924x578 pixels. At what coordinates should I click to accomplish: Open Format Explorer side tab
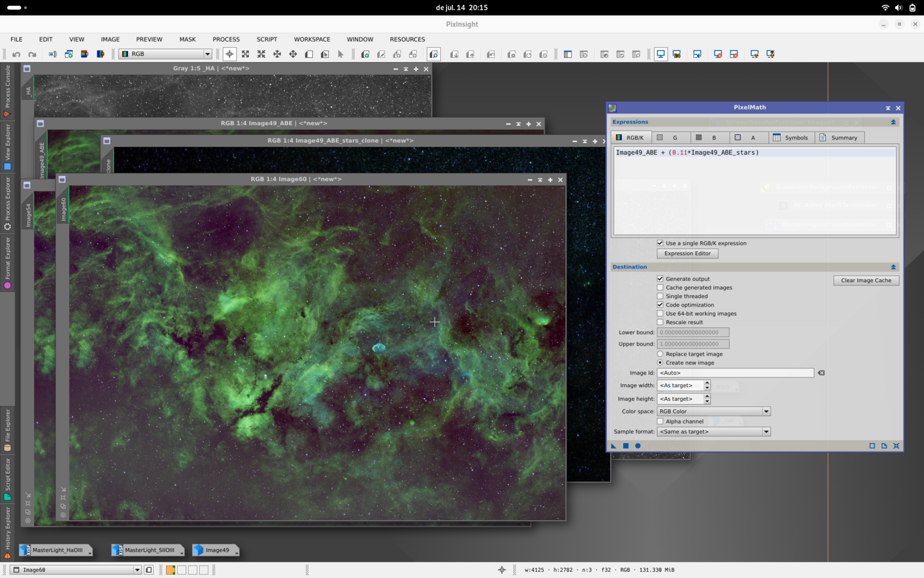click(x=7, y=263)
